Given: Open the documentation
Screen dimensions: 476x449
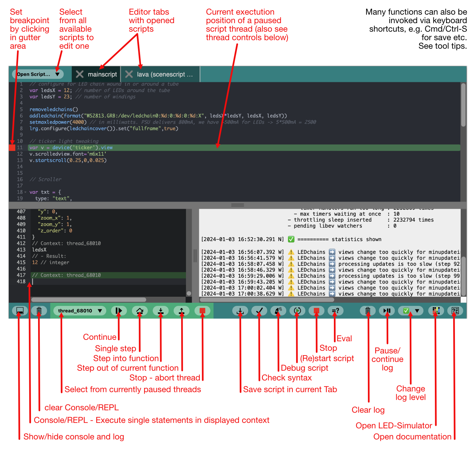Looking at the screenshot, I should coord(456,310).
